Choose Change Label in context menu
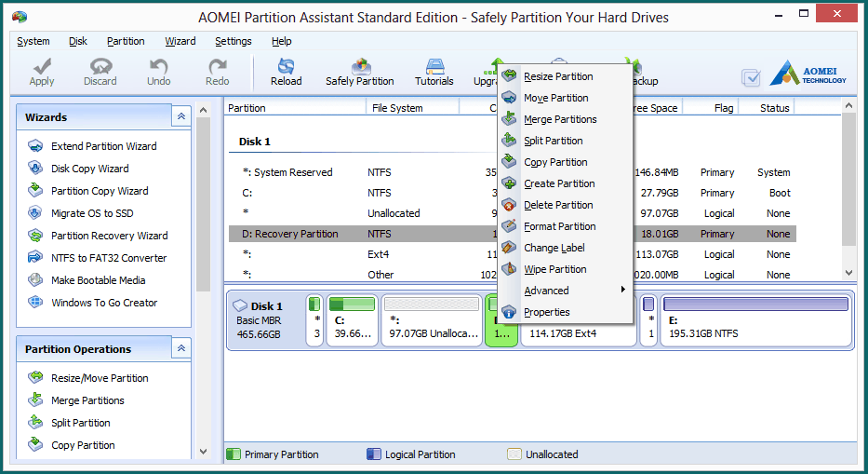 [x=566, y=248]
